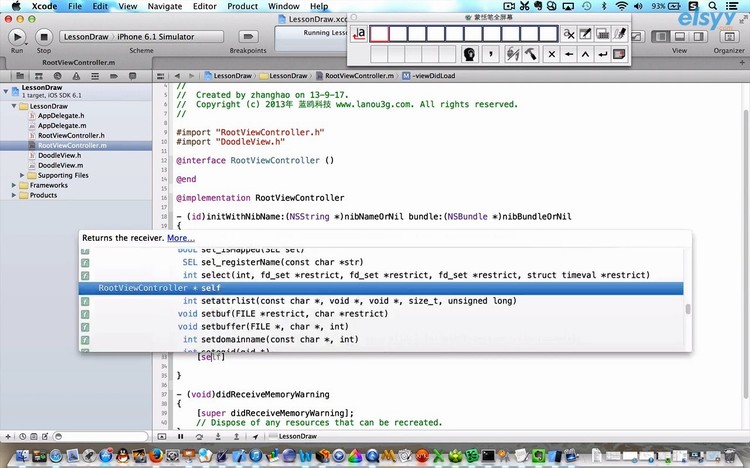Click the autocomplete list scrollbar thumb
750x468 pixels.
pyautogui.click(x=688, y=309)
